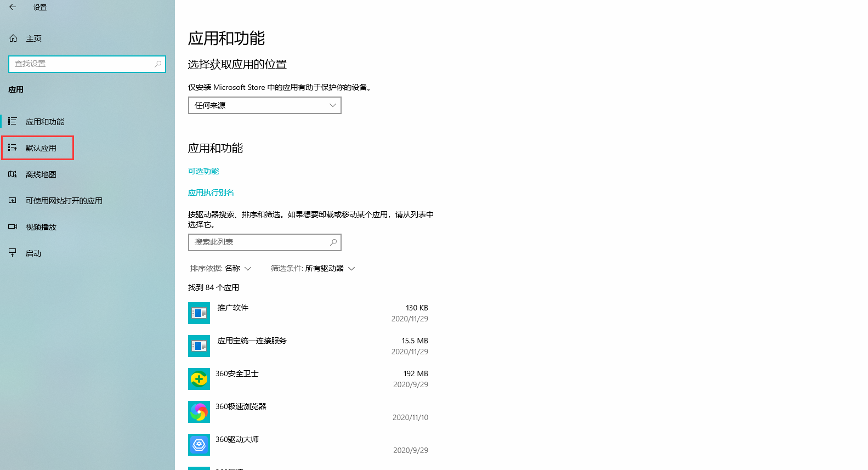Open the 离线地图 sidebar page
The width and height of the screenshot is (868, 470).
click(x=41, y=174)
